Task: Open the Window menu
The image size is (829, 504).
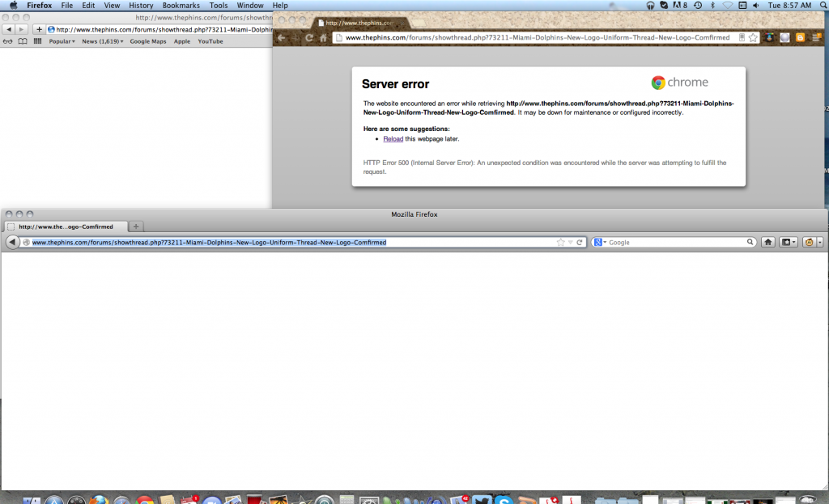Action: click(x=250, y=6)
